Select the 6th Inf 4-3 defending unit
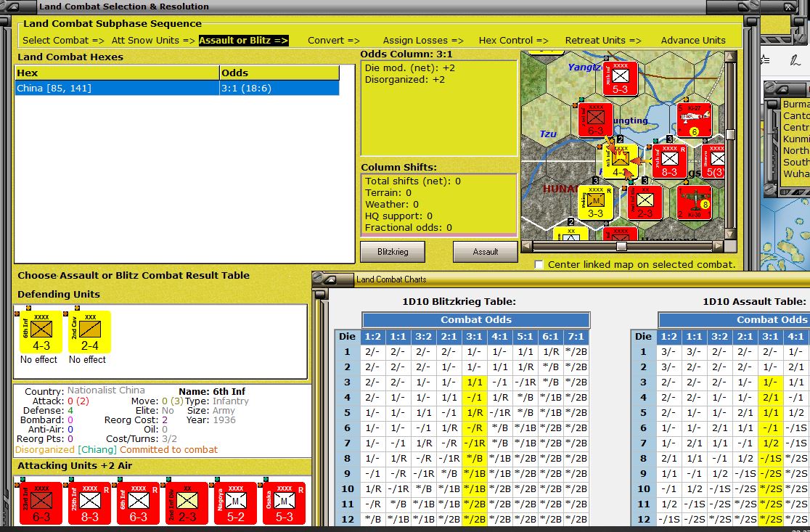The width and height of the screenshot is (810, 532). click(x=41, y=332)
